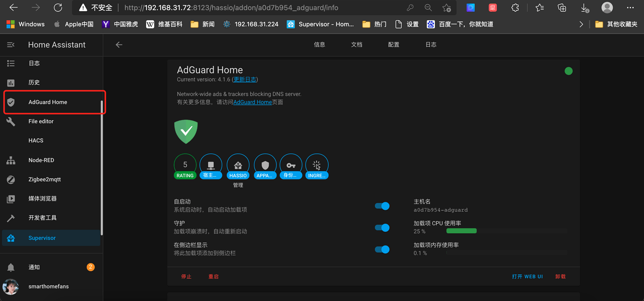Switch to the 配置 tab
This screenshot has width=644, height=301.
coord(393,44)
